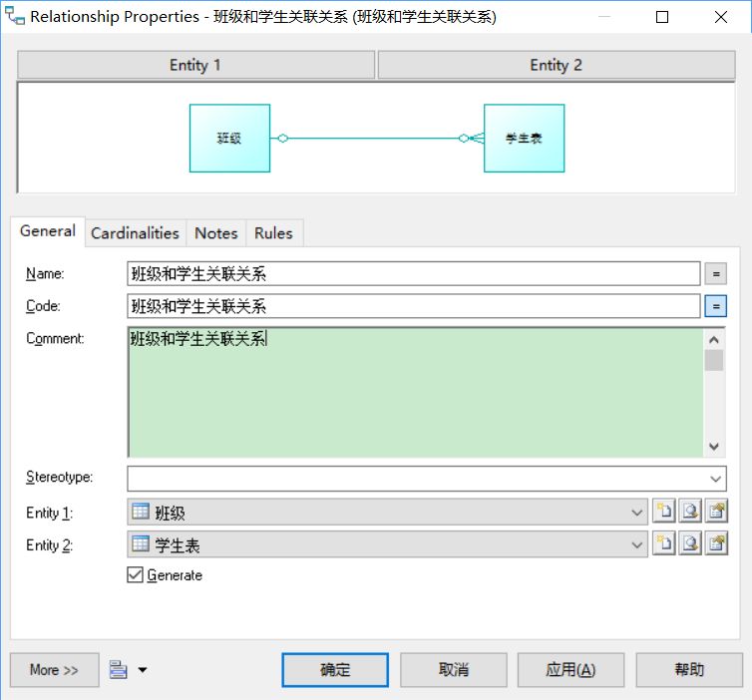Image resolution: width=752 pixels, height=700 pixels.
Task: Click the Create icon beside Entity 1
Action: (664, 512)
